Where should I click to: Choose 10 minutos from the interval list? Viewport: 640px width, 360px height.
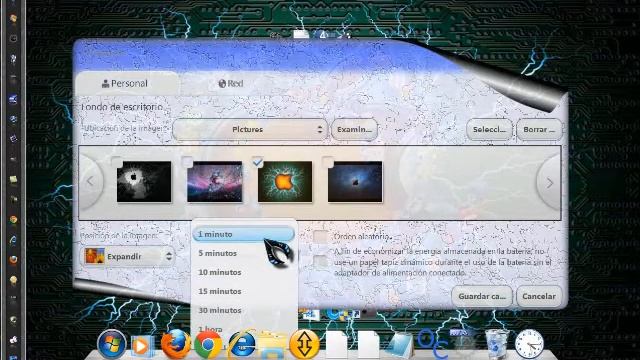[243, 272]
